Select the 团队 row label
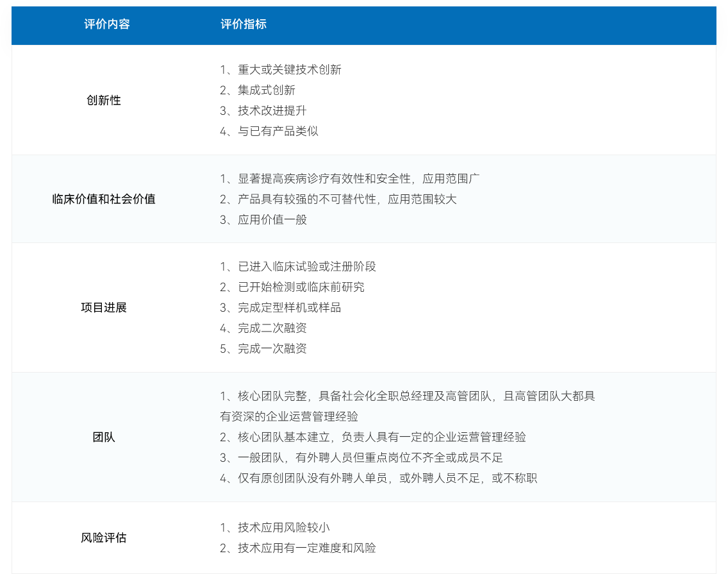 (x=104, y=437)
